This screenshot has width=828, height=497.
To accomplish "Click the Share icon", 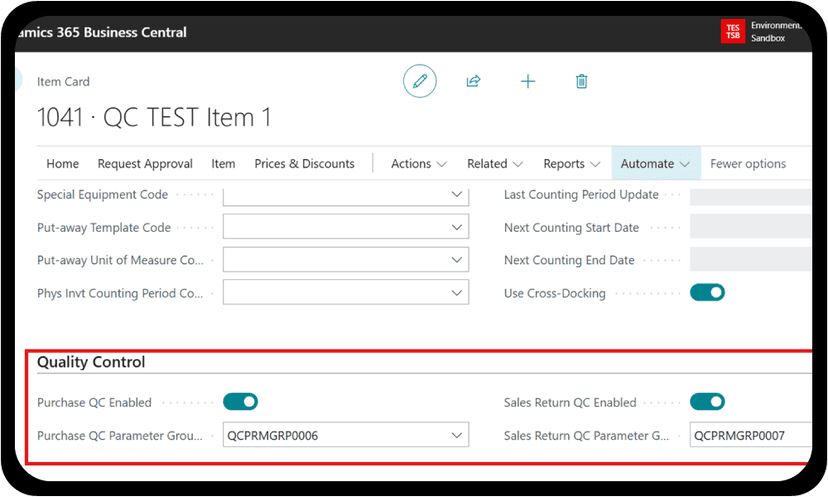I will 474,81.
